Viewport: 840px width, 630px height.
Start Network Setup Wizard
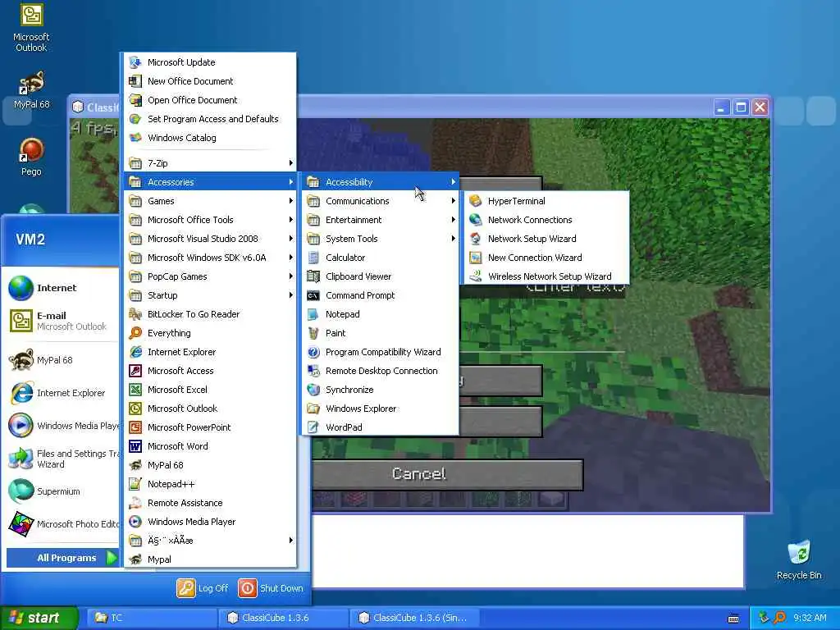(546, 239)
